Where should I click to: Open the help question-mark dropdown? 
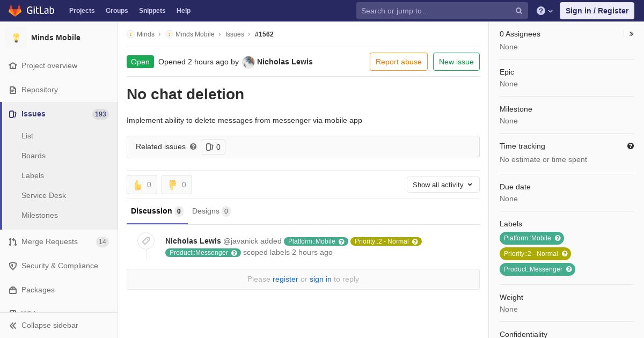tap(544, 11)
